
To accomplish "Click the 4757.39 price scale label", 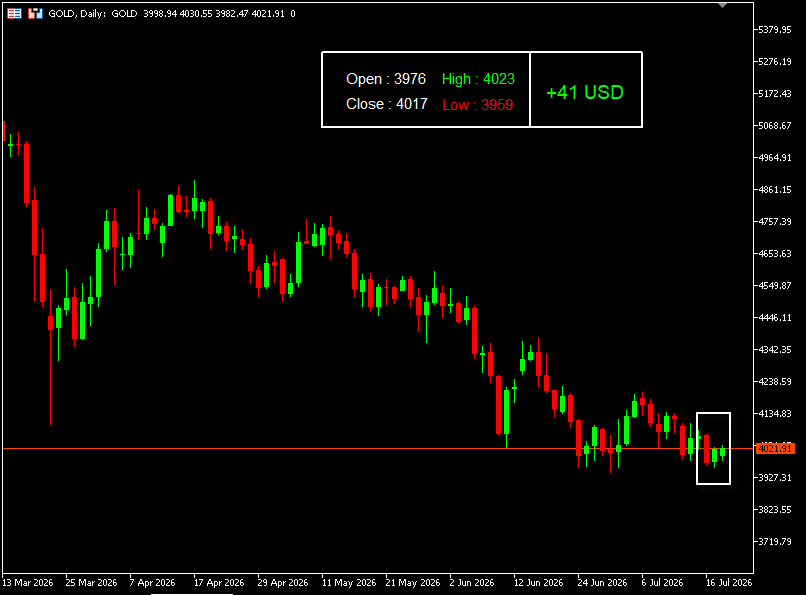I will pos(775,221).
